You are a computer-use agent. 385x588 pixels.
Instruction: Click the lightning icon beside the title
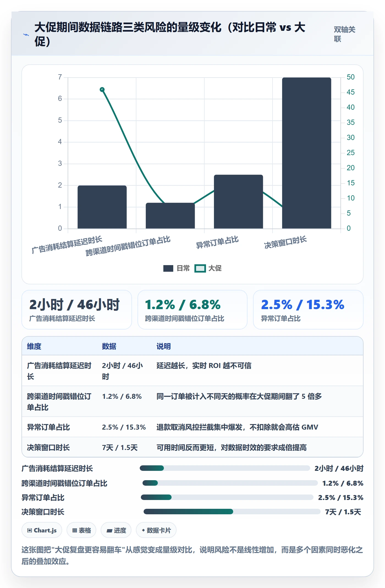point(26,35)
